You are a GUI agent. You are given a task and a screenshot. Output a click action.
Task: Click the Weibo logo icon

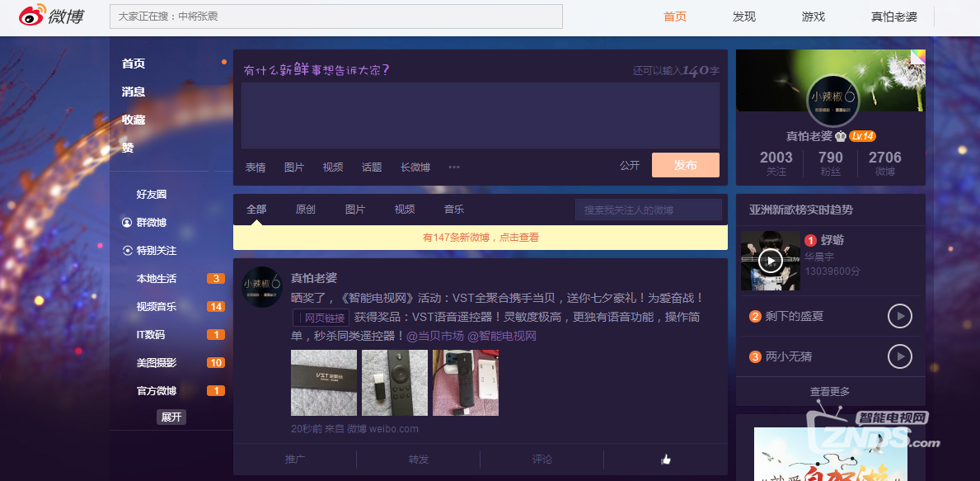click(x=33, y=16)
